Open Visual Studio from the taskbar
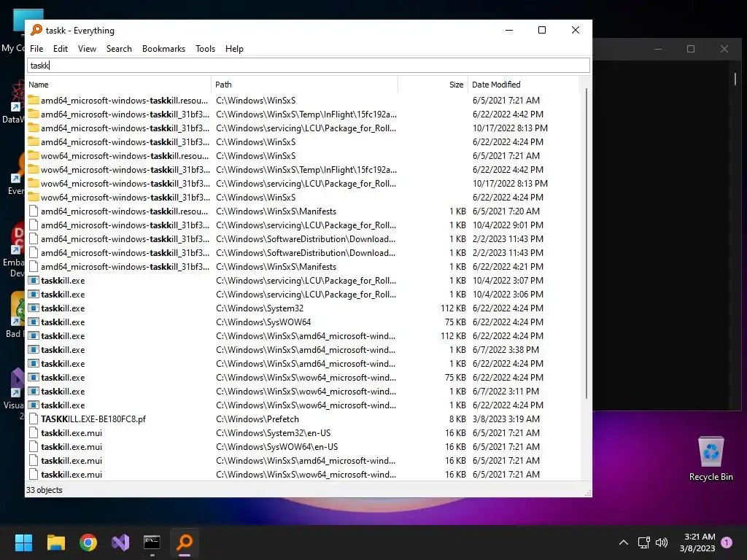Viewport: 747px width, 560px height. pyautogui.click(x=120, y=542)
